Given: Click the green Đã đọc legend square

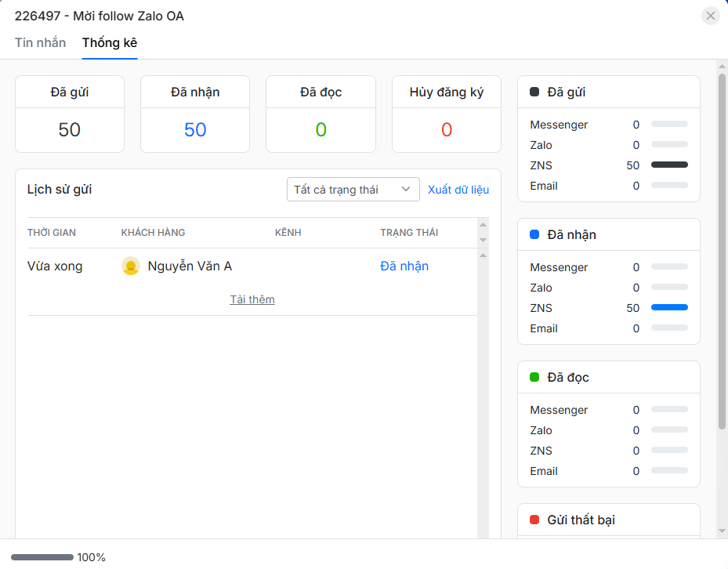Looking at the screenshot, I should pos(534,377).
